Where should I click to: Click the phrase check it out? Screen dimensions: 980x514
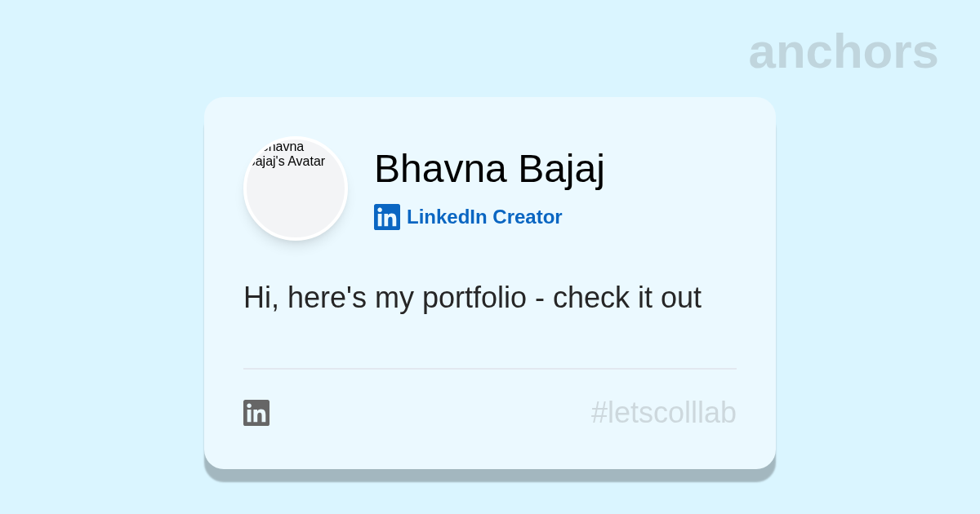pyautogui.click(x=626, y=298)
